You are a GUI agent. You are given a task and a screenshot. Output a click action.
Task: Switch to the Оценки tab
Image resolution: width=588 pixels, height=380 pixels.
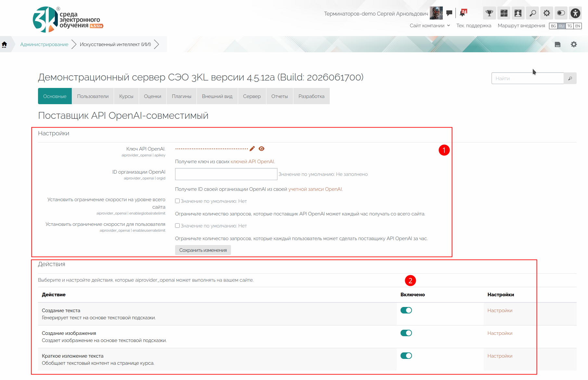[153, 96]
